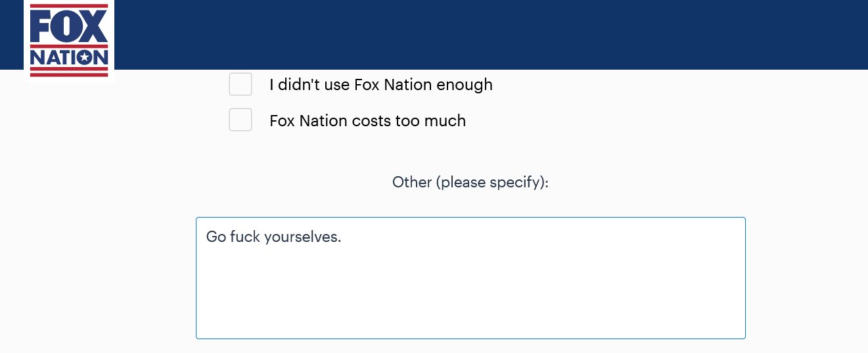Click the star inside the NATION lettering
Screen dimensions: 868x353
tap(85, 57)
